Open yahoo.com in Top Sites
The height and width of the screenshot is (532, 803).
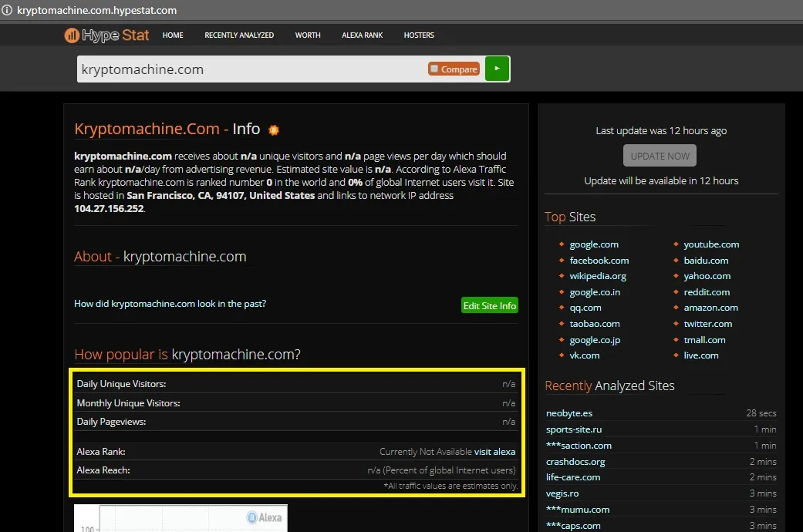(x=707, y=276)
